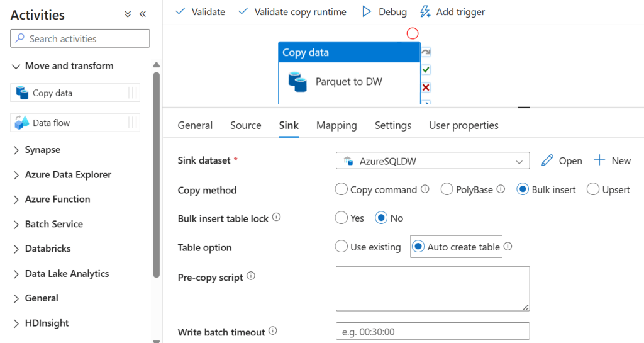Select the PolyBase copy method

coord(447,189)
